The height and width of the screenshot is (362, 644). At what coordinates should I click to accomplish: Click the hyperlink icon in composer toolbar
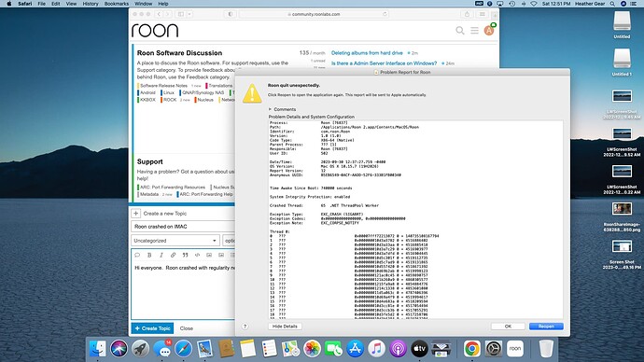pyautogui.click(x=174, y=256)
